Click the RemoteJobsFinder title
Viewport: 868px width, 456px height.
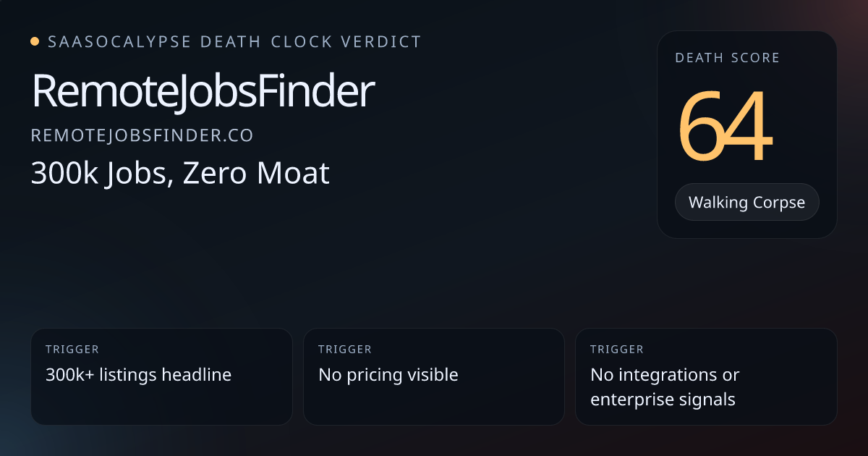(x=203, y=92)
